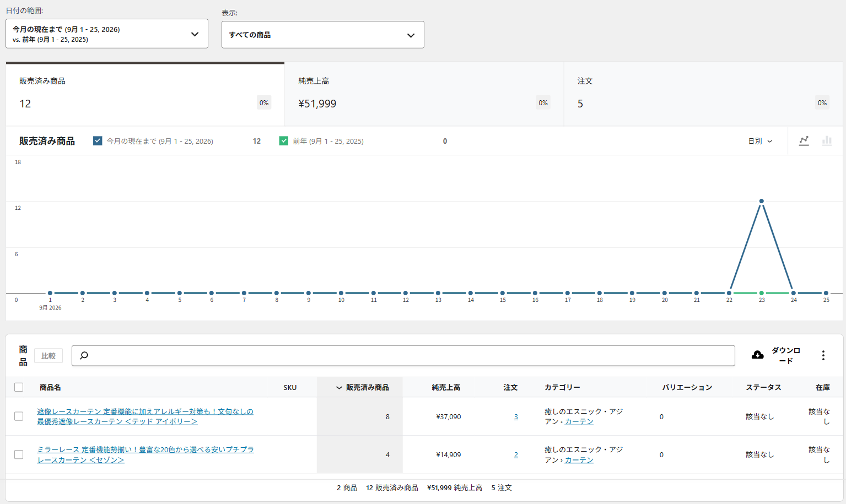Open orders link 3 for 遮像レースカーテン

[516, 417]
